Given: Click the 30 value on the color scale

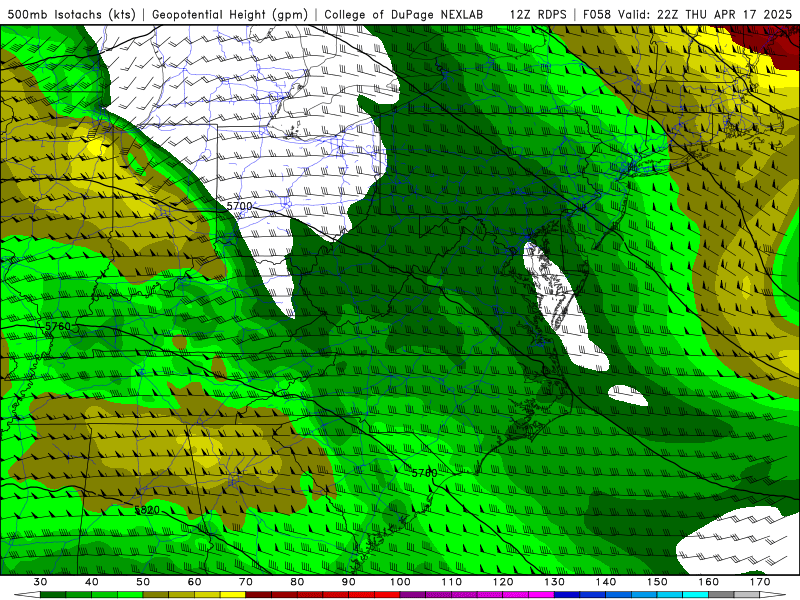Looking at the screenshot, I should click(x=40, y=582).
